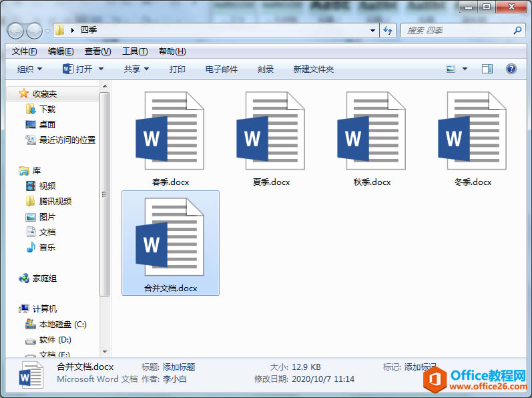Screen dimensions: 532x398
Task: Open the 帮助(H) menu
Action: click(x=172, y=51)
